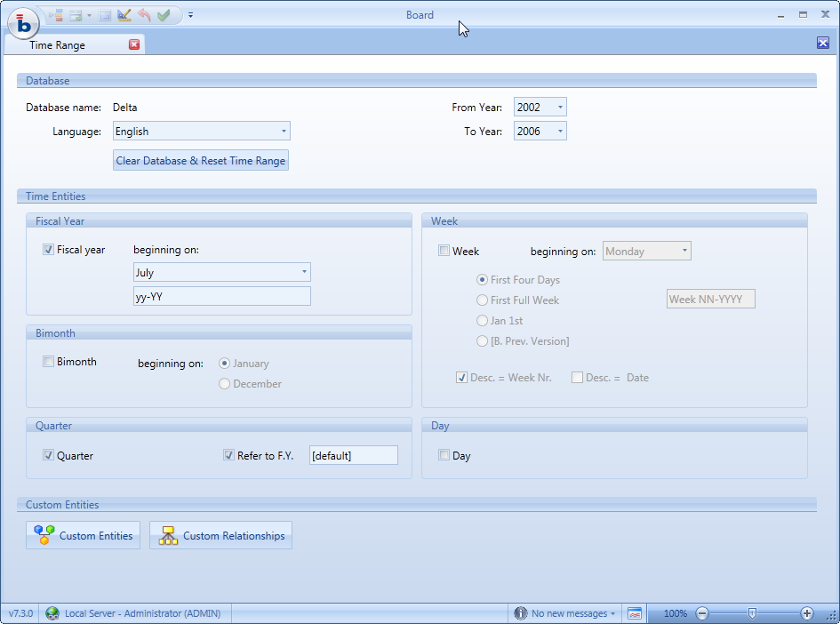The height and width of the screenshot is (624, 840).
Task: Click the v7.3.0 version label
Action: pyautogui.click(x=20, y=613)
